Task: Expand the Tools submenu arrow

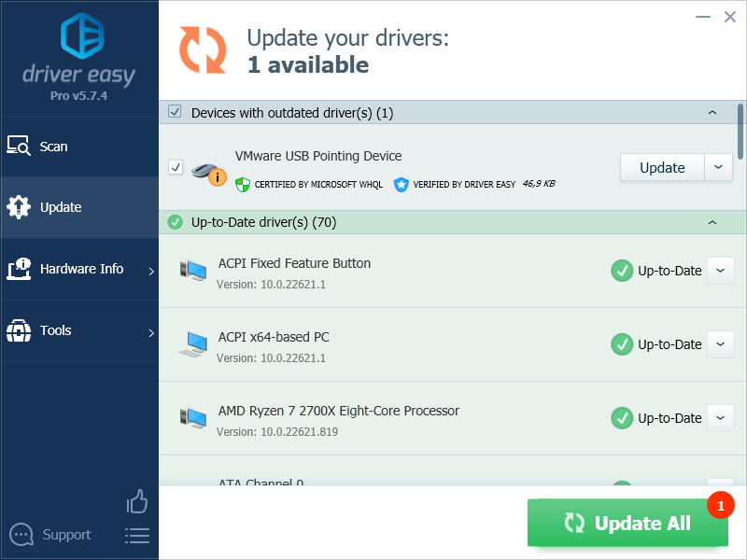Action: click(151, 332)
